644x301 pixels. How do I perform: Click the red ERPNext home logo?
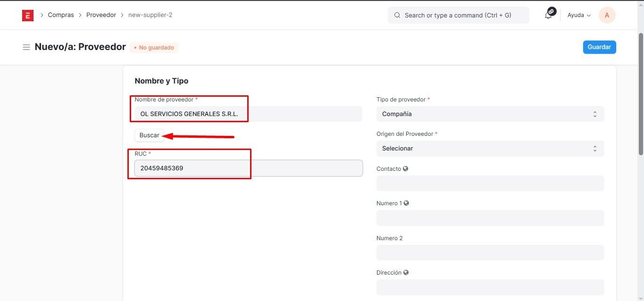coord(28,15)
